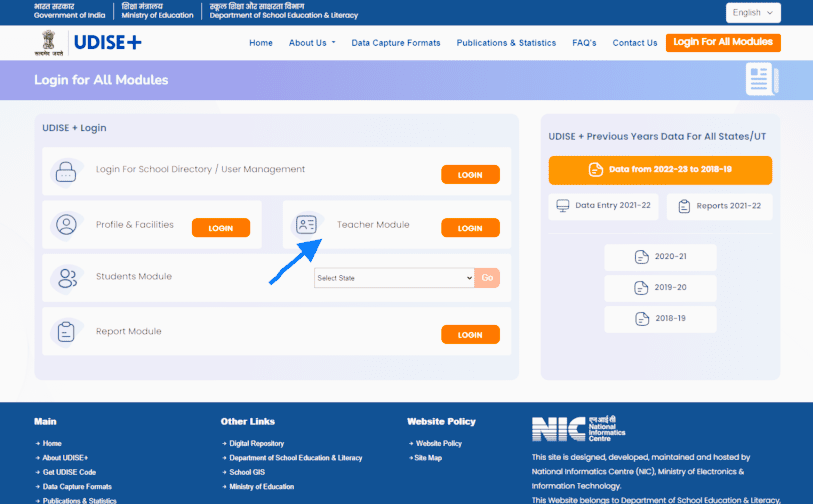Click LOGIN button for Teacher Module
This screenshot has width=813, height=504.
(x=470, y=228)
